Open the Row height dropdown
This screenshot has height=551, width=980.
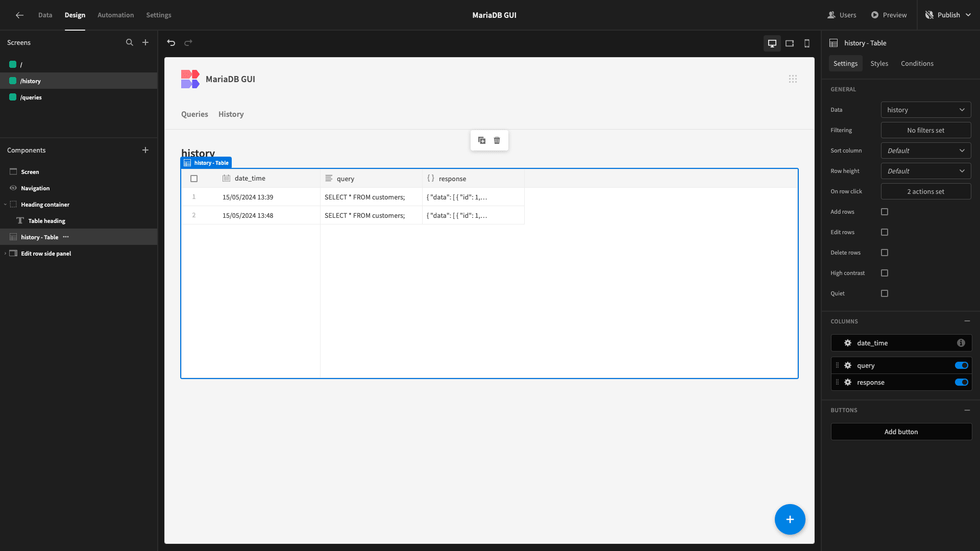click(x=926, y=171)
